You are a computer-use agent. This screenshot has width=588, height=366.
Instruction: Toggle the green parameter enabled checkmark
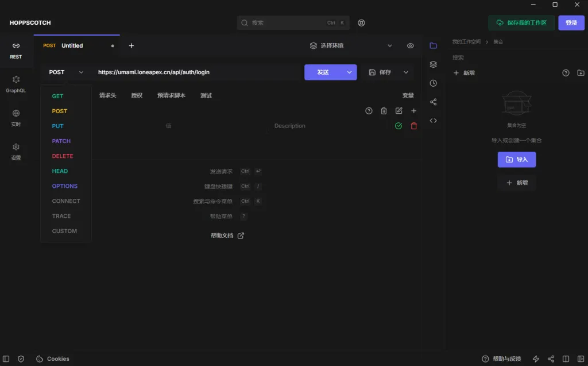pyautogui.click(x=398, y=126)
